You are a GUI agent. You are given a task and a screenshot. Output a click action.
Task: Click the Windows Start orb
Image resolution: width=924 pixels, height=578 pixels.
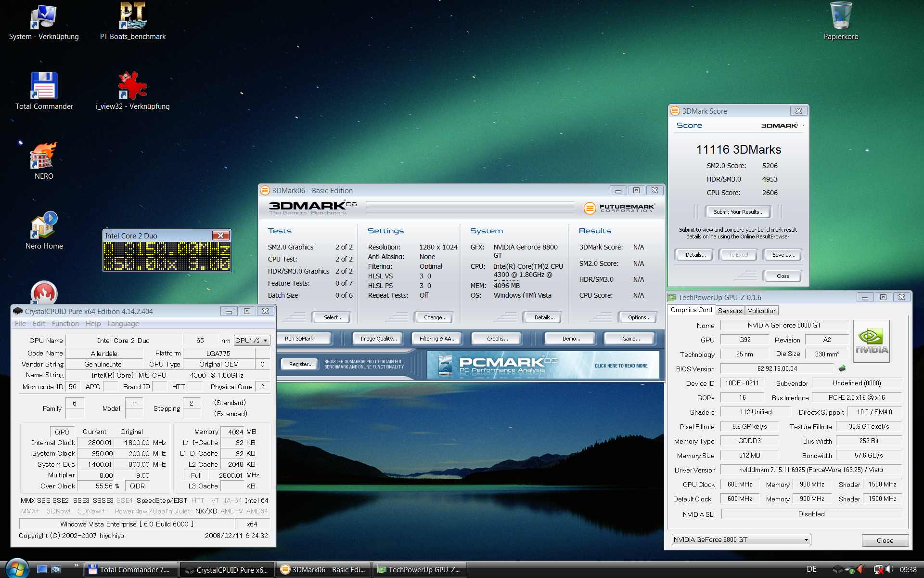[16, 569]
